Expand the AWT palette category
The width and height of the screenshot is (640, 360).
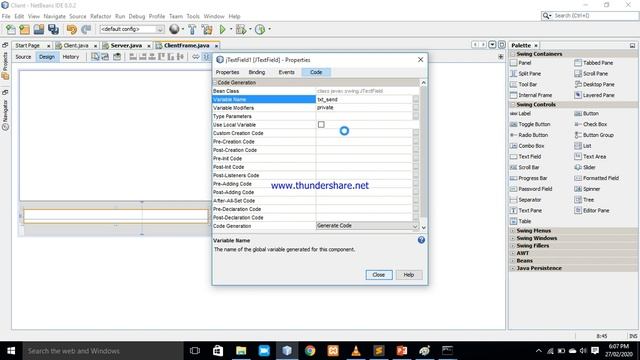pos(513,253)
